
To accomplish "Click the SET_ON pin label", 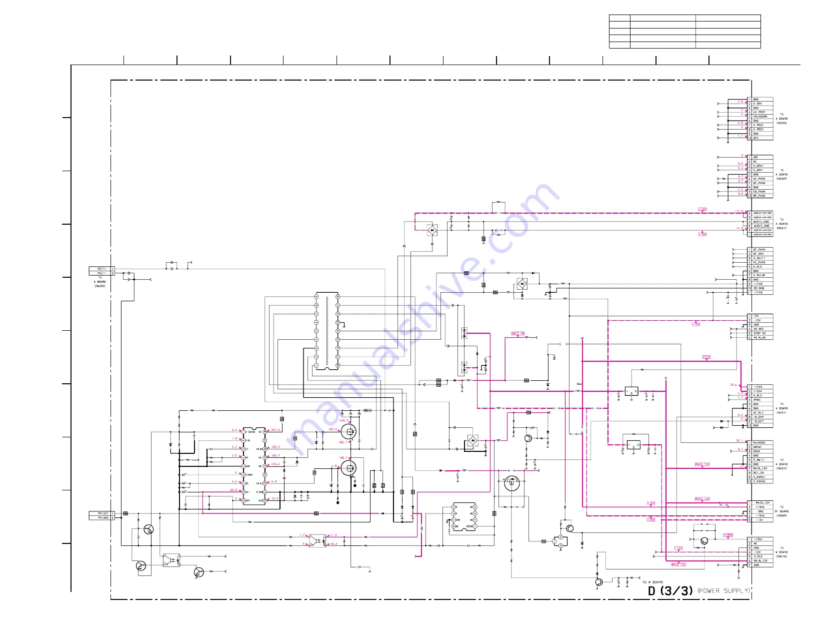I will tap(758, 473).
